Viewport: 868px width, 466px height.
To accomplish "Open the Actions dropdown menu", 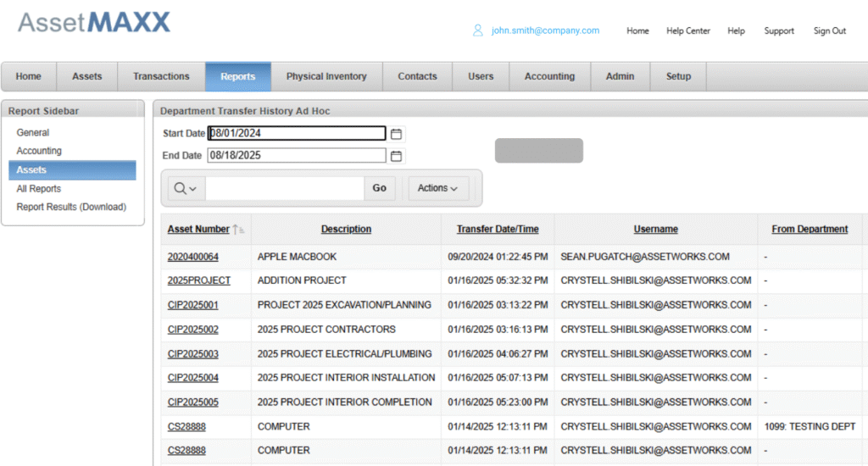I will point(437,188).
